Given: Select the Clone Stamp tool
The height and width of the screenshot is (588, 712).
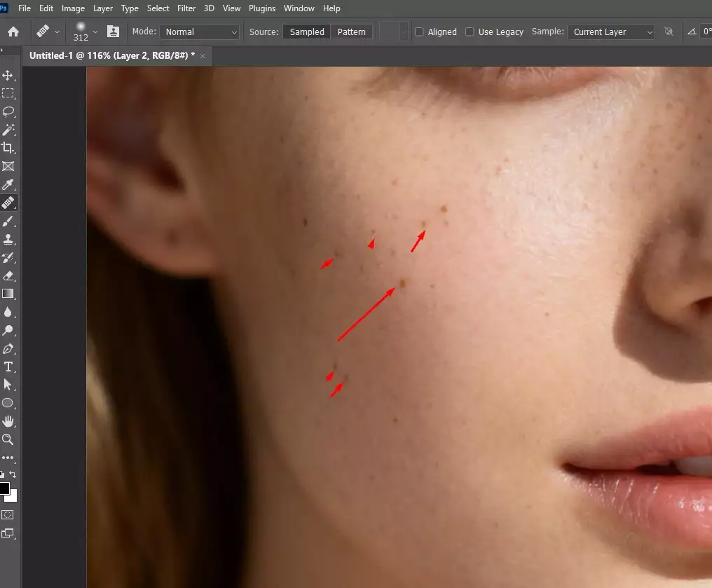Looking at the screenshot, I should [x=9, y=239].
